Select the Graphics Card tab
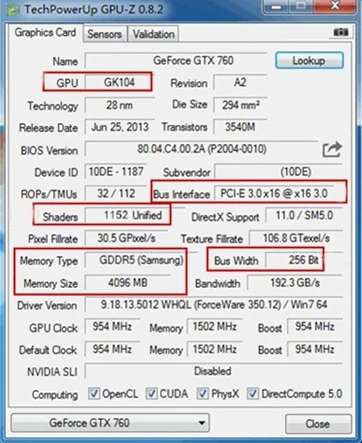362x443 pixels. click(x=45, y=33)
